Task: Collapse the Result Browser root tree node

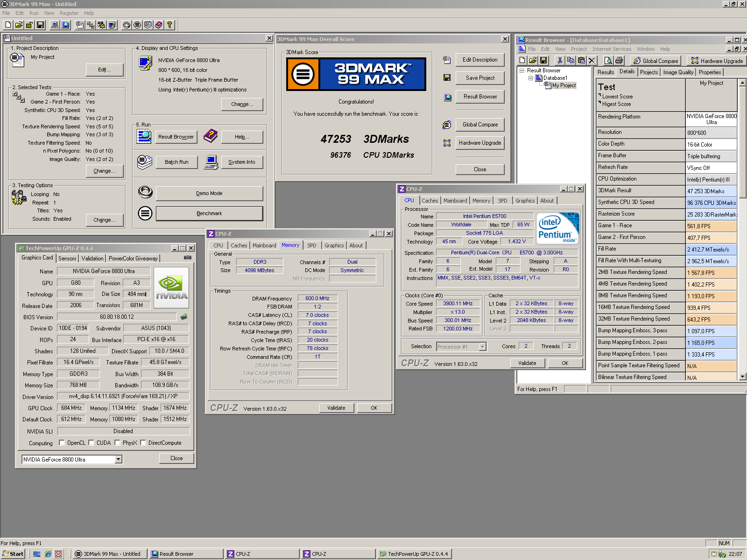Action: [x=522, y=70]
